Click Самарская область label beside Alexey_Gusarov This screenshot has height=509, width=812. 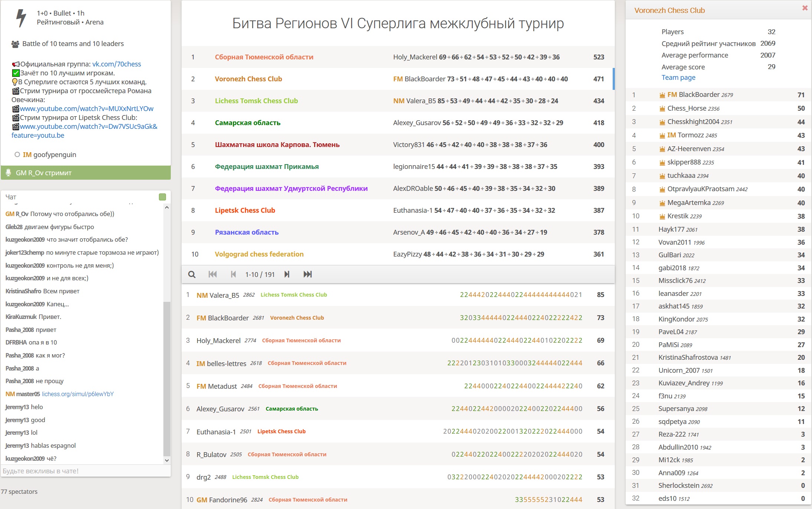click(292, 409)
